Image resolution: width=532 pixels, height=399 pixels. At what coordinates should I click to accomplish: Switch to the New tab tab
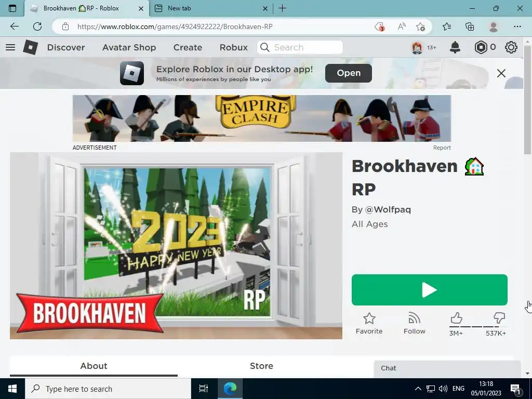pos(211,8)
